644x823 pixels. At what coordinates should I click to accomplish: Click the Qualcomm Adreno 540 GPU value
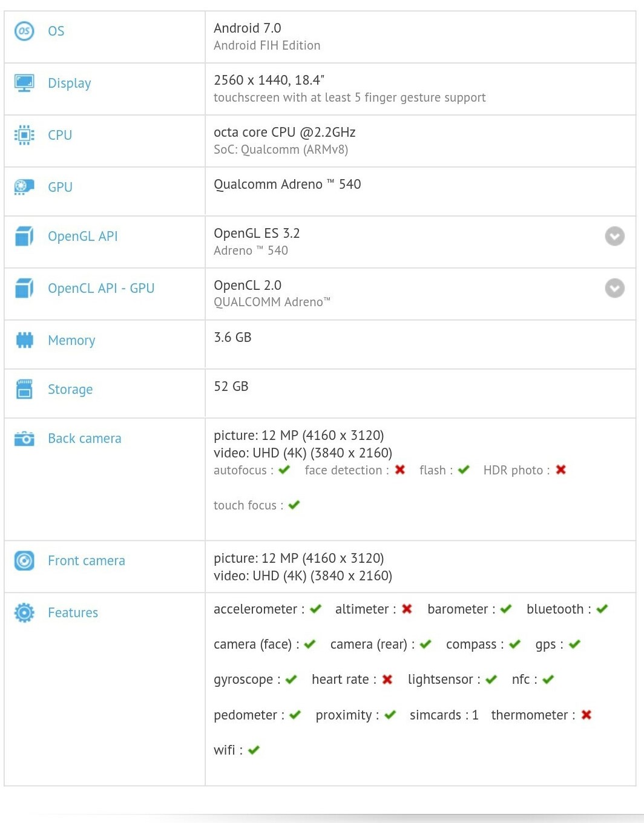(287, 185)
